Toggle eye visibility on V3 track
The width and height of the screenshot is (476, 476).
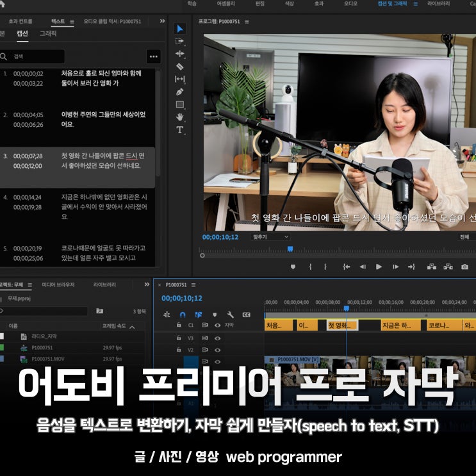pos(217,338)
